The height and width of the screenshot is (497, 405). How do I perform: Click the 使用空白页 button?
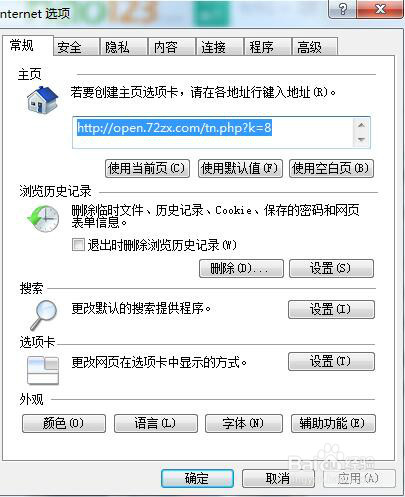(x=331, y=168)
